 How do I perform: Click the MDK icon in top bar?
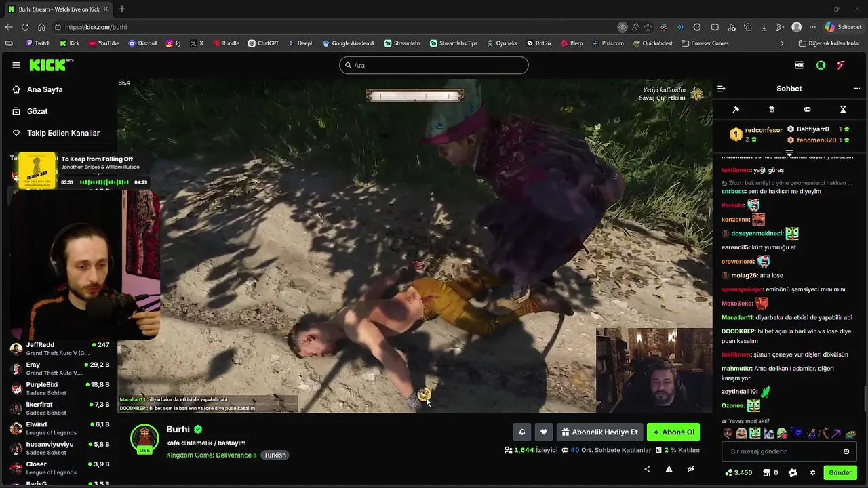(799, 65)
